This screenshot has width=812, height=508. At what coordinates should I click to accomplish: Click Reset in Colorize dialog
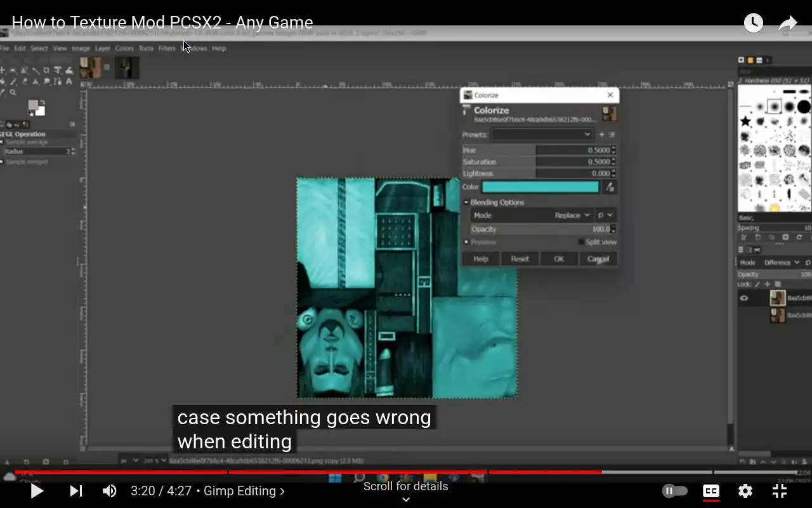point(520,258)
